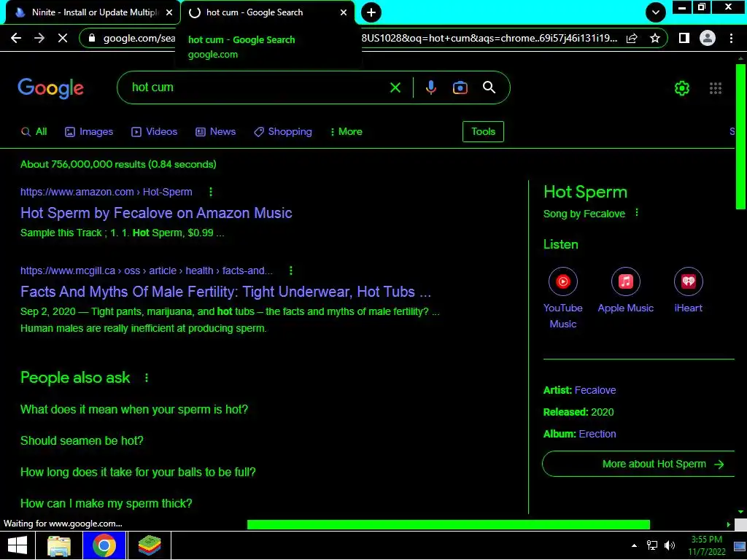Click More about the song button
Image resolution: width=747 pixels, height=560 pixels.
click(x=638, y=464)
